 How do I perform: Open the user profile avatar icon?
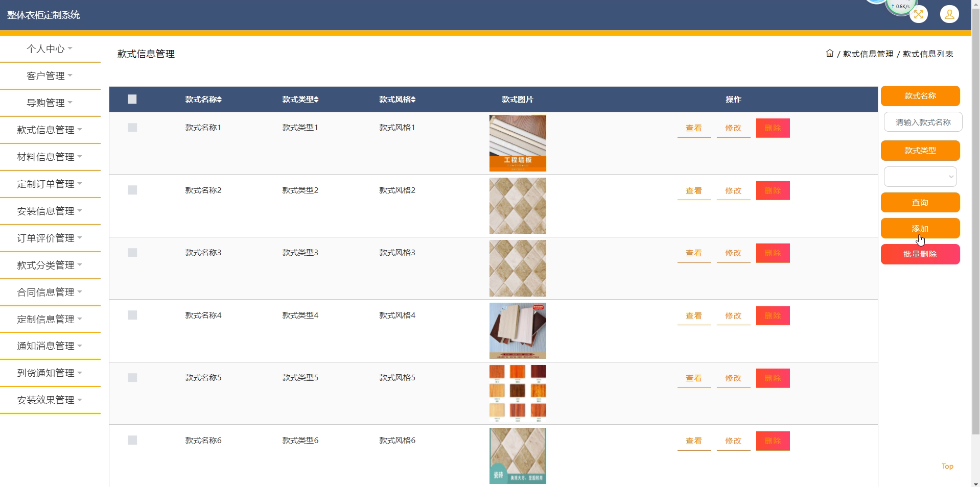click(x=949, y=14)
